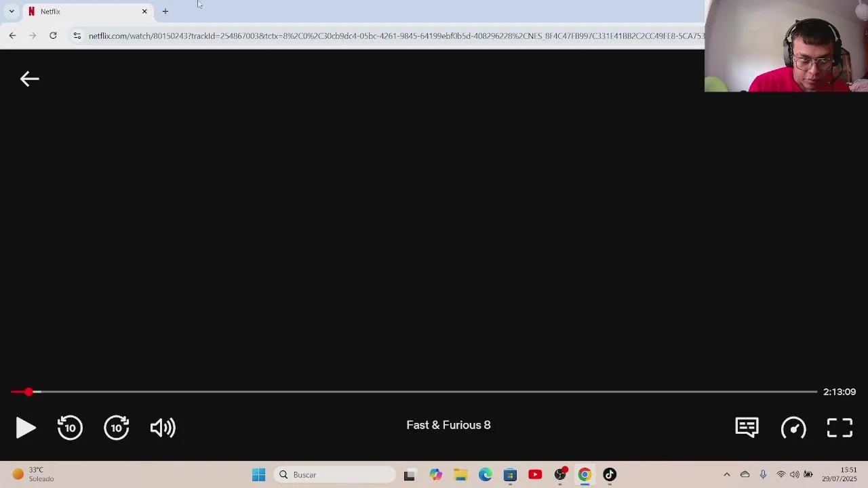Open the weather widget showing 33°C
The width and height of the screenshot is (868, 488).
pyautogui.click(x=34, y=474)
